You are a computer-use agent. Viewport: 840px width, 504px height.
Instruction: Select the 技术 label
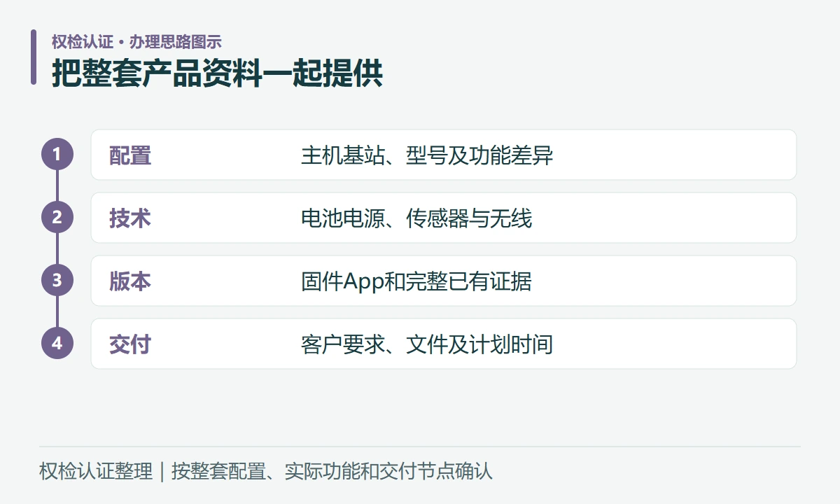click(130, 218)
